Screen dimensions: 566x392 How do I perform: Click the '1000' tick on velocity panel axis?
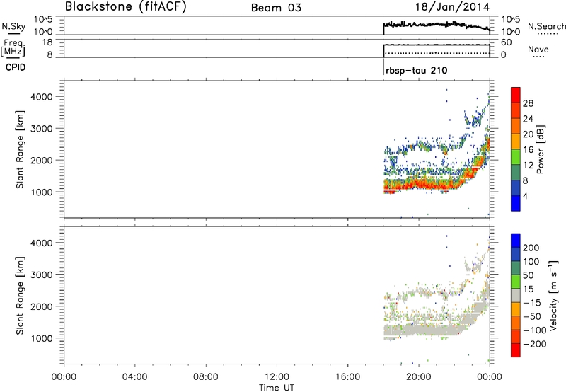tap(42, 338)
